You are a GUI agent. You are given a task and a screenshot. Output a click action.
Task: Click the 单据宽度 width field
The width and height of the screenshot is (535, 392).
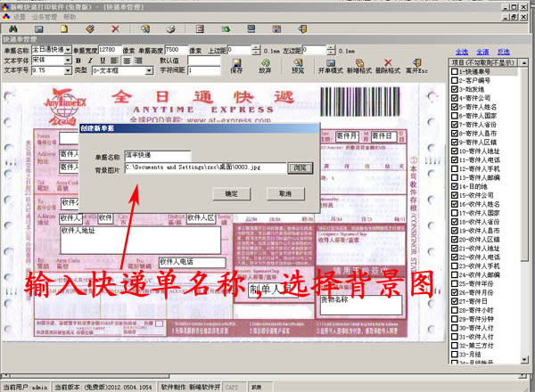pos(110,50)
